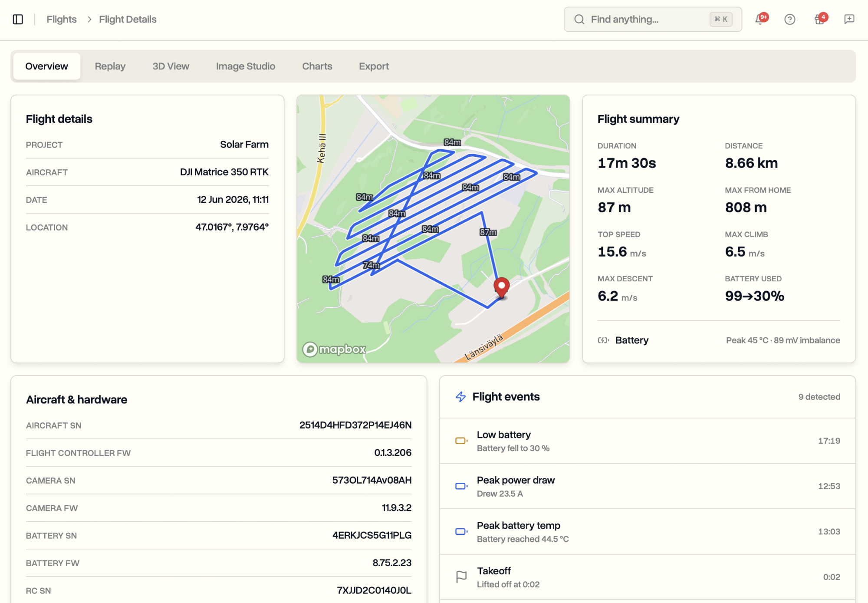Click the date 12 Jun 2026, 11:11

[233, 200]
